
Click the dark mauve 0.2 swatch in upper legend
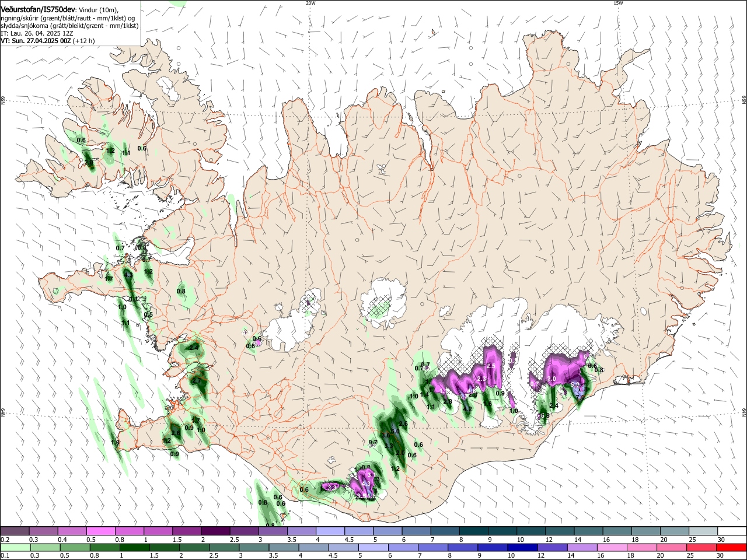tap(15, 531)
